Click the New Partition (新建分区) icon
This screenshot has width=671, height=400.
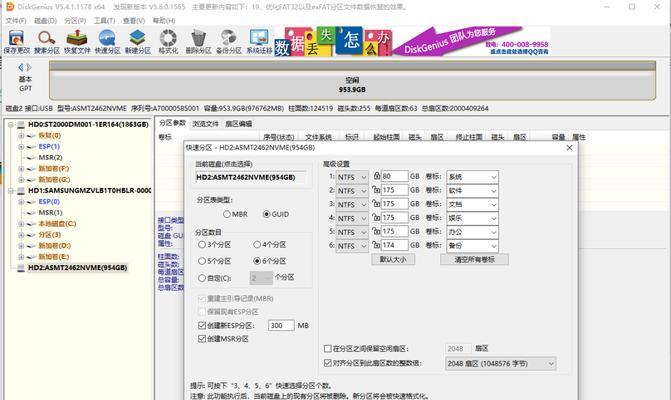tap(138, 41)
